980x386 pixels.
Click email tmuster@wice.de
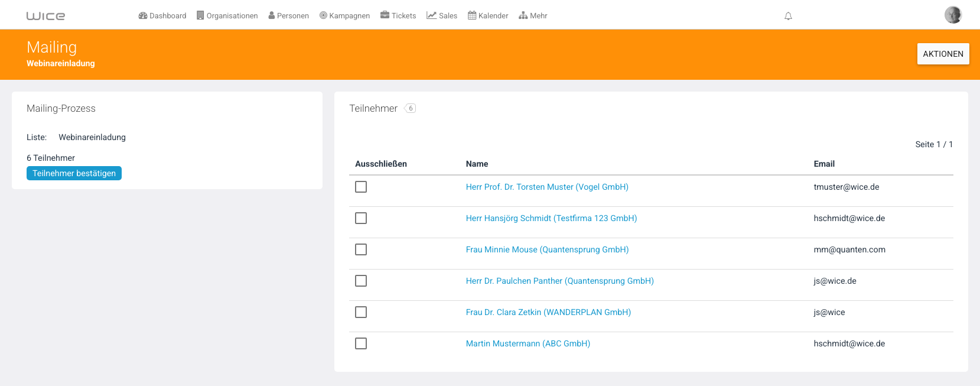(x=846, y=187)
